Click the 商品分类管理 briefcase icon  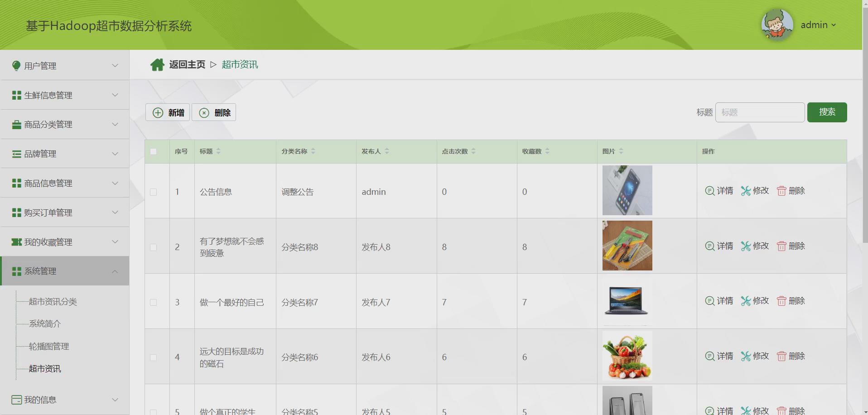(x=17, y=125)
